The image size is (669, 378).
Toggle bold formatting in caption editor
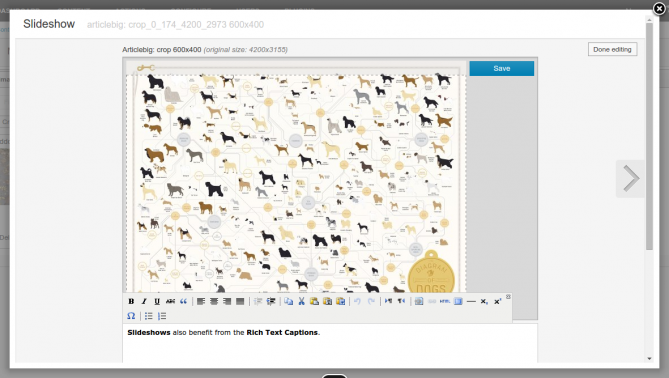click(131, 301)
